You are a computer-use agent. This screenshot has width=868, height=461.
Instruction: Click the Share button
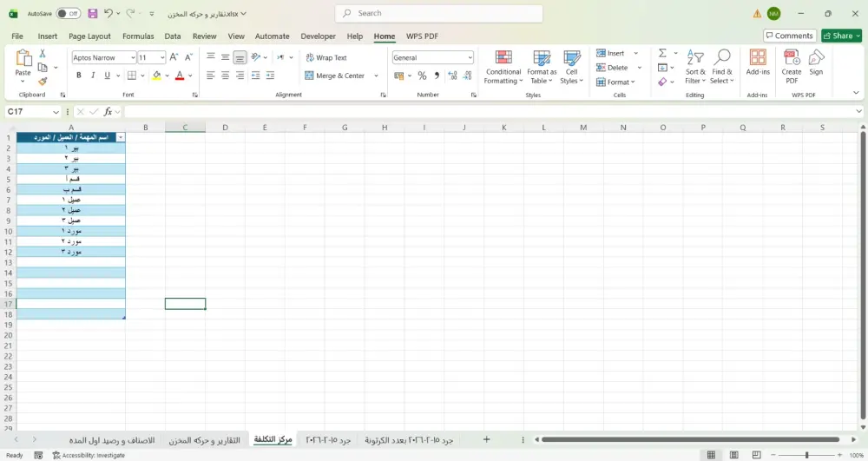coord(841,36)
